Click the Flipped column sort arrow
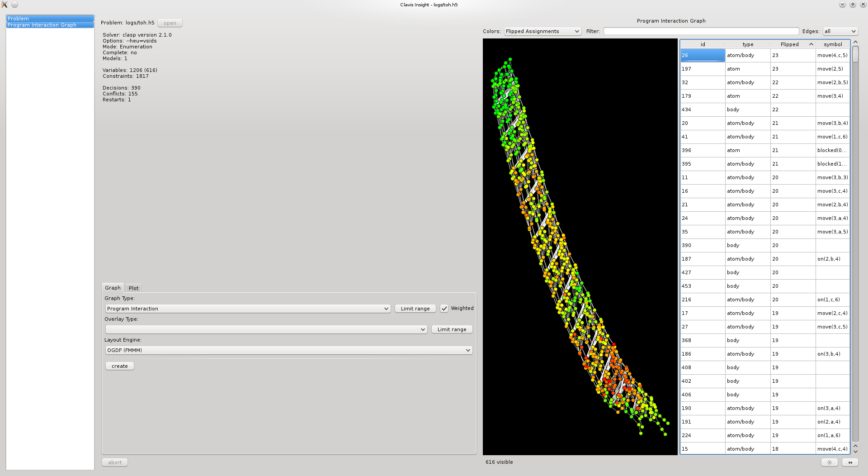Screen dimensions: 868x476 coord(811,44)
